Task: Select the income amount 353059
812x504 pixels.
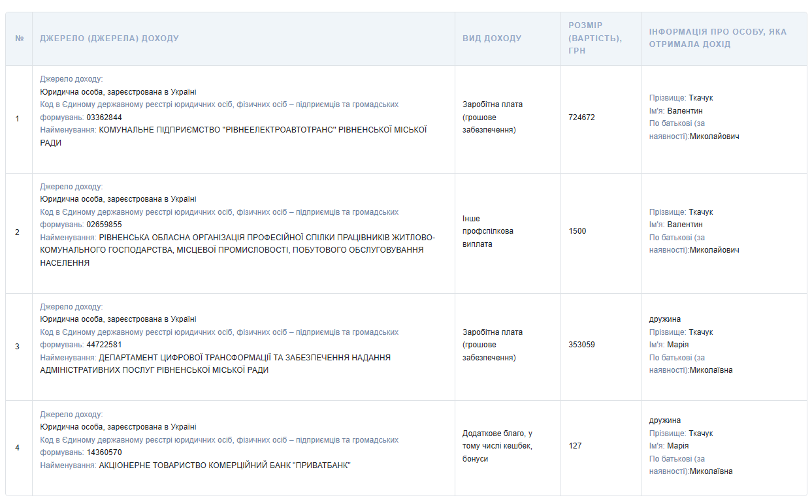Action: coord(581,345)
